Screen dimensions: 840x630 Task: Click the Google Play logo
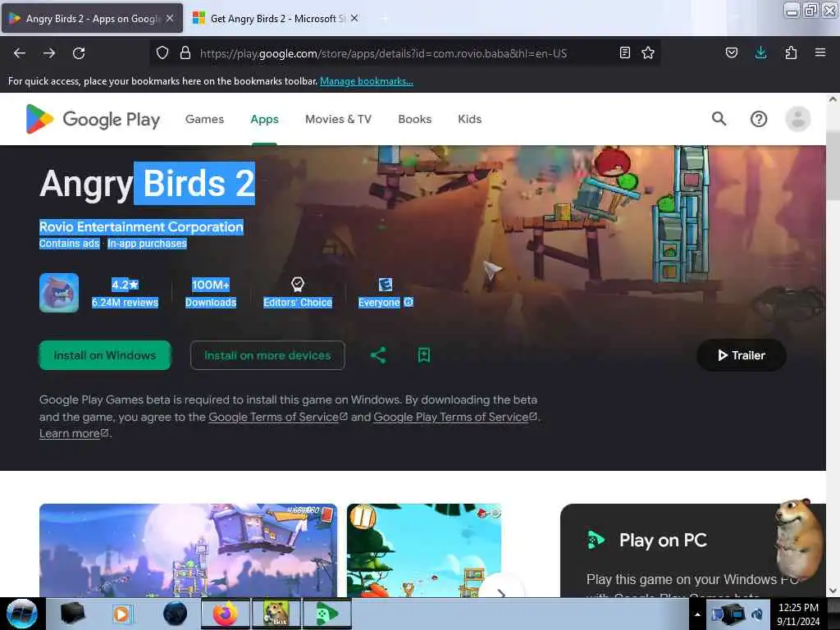(x=93, y=119)
